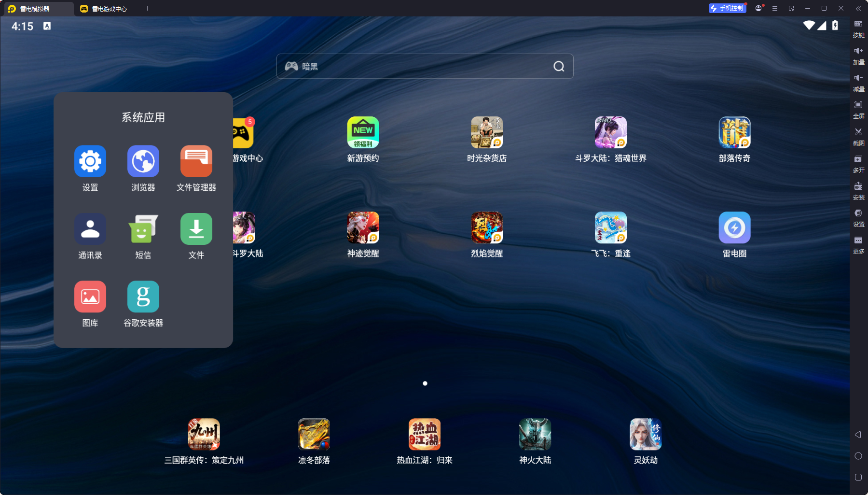The image size is (868, 495).
Task: Open the 多开 multi-instance manager
Action: coord(858,164)
